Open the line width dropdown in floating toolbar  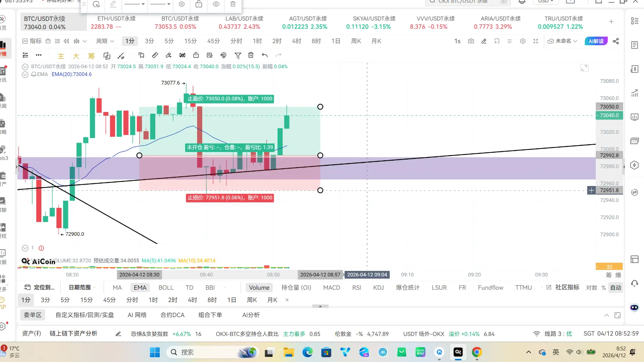click(160, 4)
